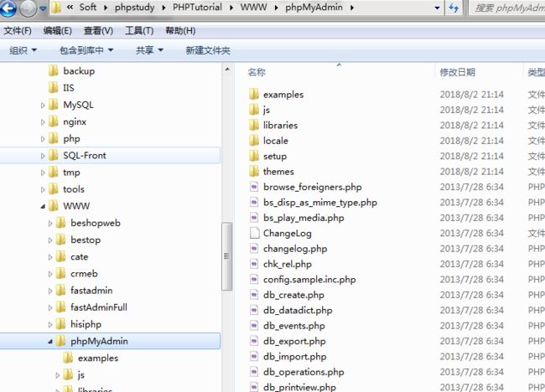This screenshot has height=392, width=545.
Task: Select the IIS folder in tree
Action: (x=61, y=88)
